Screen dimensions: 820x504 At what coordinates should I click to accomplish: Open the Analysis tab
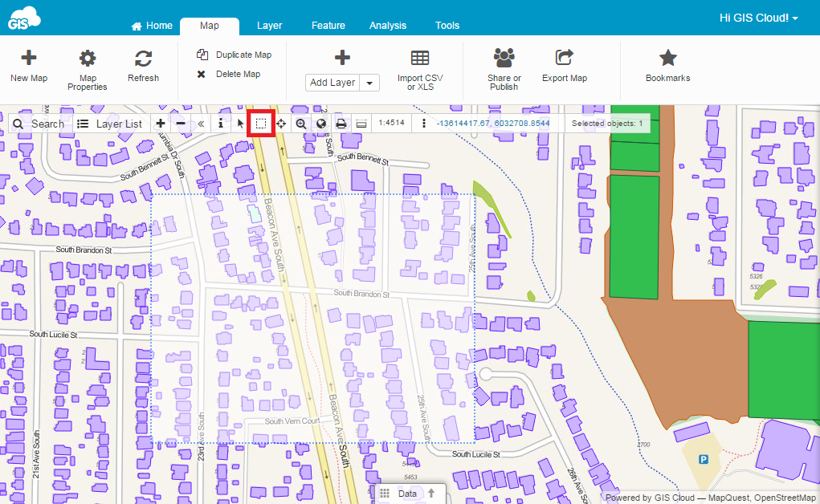(388, 26)
